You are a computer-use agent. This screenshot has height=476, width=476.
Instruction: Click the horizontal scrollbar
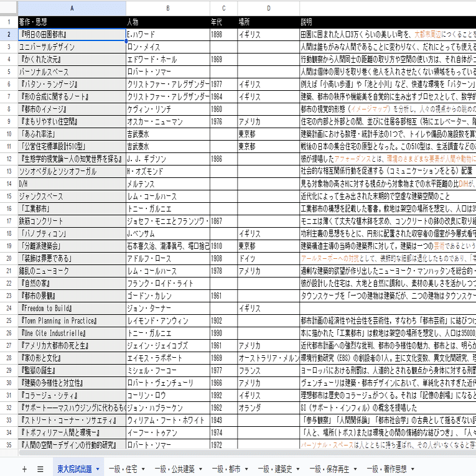click(248, 452)
